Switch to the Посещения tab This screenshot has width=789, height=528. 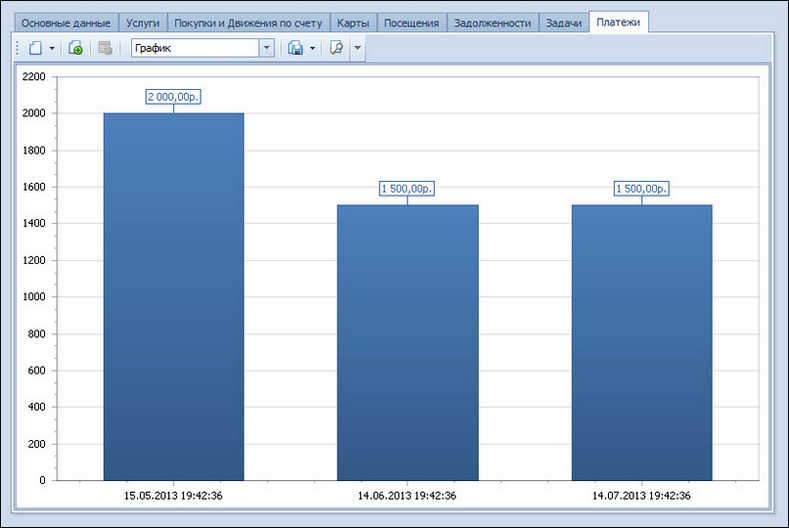(412, 23)
